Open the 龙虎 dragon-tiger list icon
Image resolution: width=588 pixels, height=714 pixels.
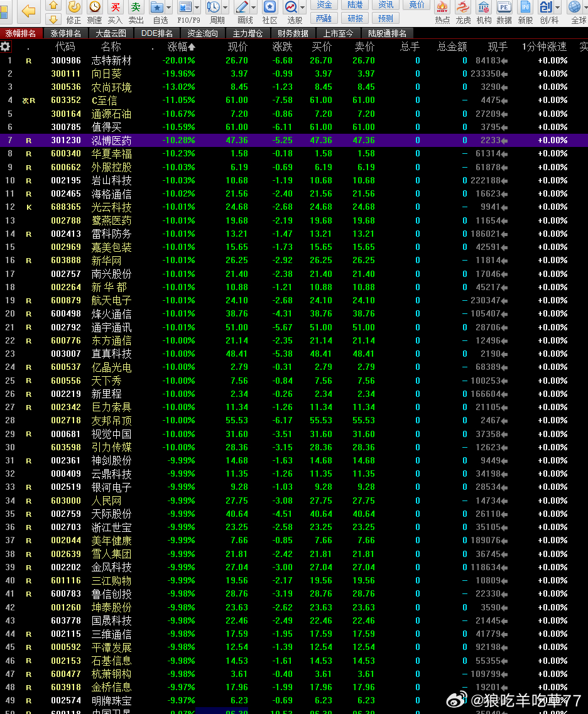click(x=463, y=13)
